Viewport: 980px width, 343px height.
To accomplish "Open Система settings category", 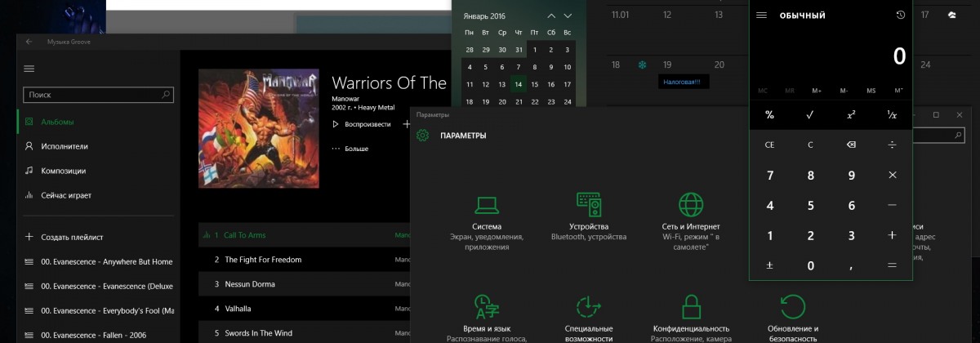I will 487,222.
